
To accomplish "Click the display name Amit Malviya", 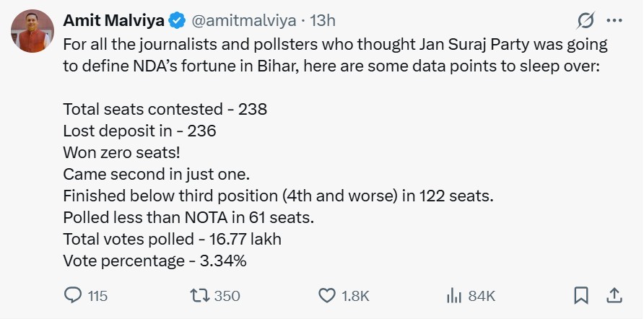I will point(113,20).
